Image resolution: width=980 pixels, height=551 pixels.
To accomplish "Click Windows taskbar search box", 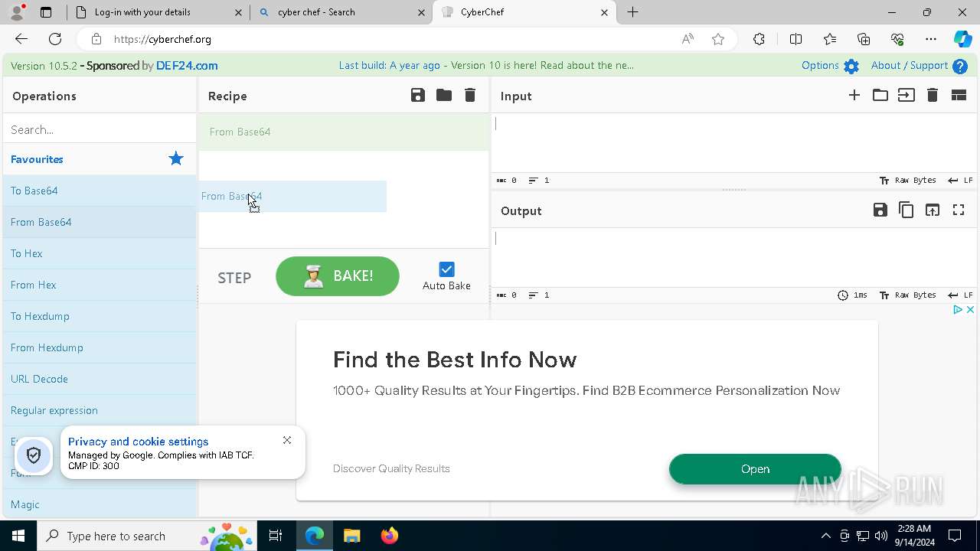I will 145,536.
